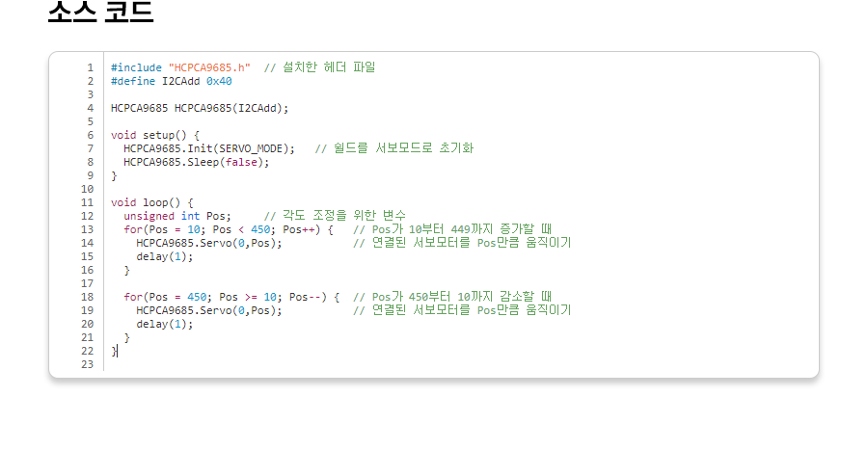The height and width of the screenshot is (476, 868).
Task: Click line number 23 in the gutter
Action: pos(88,364)
